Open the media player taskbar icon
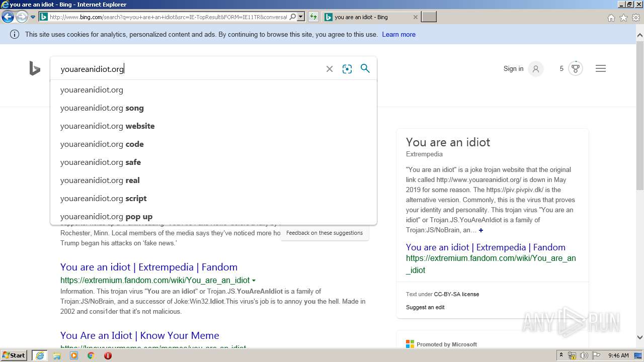644x362 pixels. (74, 355)
